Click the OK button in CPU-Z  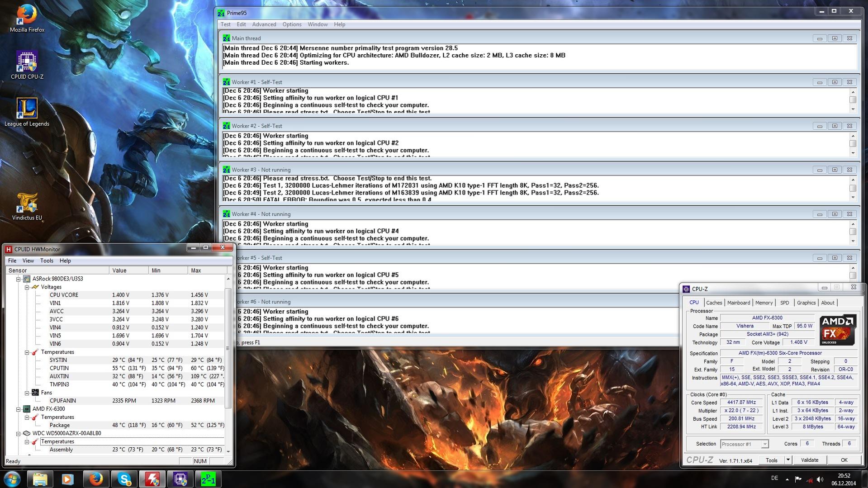(844, 460)
